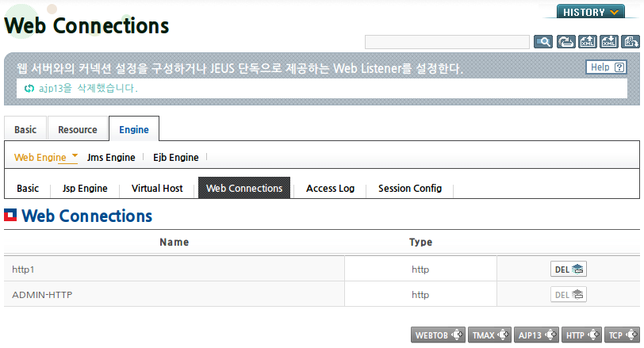The image size is (644, 348).
Task: Add a WEBTOB connection
Action: tap(439, 335)
